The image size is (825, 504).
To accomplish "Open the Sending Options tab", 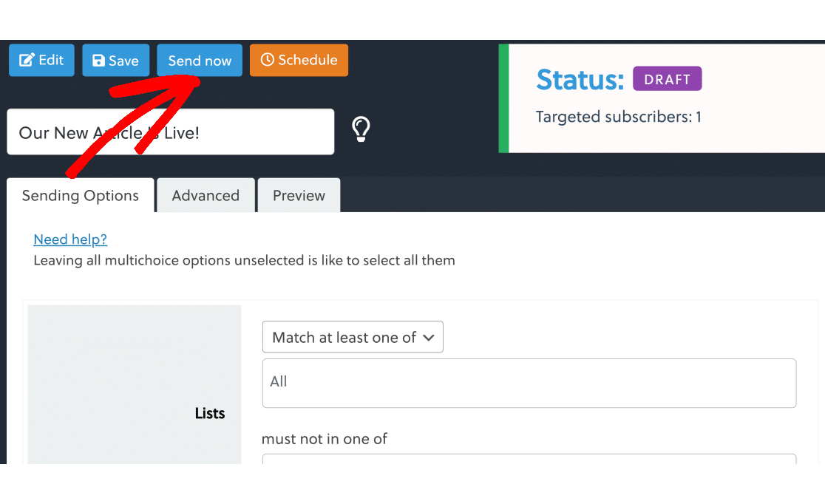I will pyautogui.click(x=81, y=196).
